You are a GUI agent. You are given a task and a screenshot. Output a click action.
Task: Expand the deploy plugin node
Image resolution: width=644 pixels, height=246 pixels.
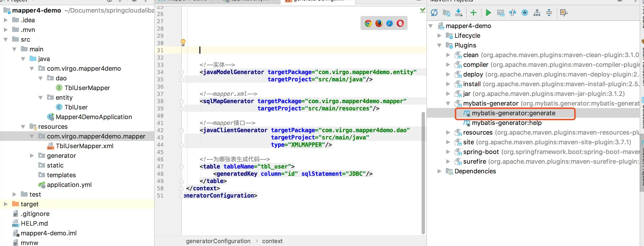tap(448, 74)
